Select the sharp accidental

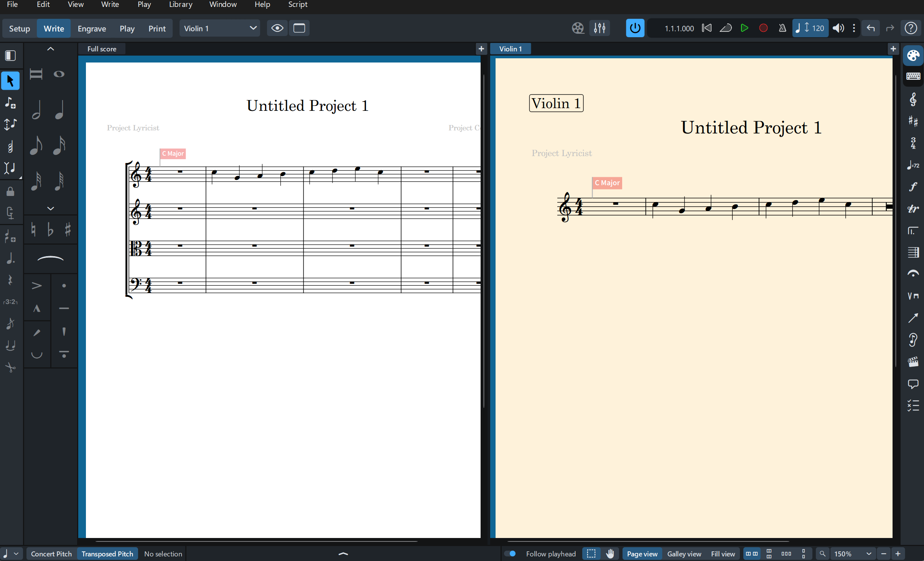(x=68, y=230)
